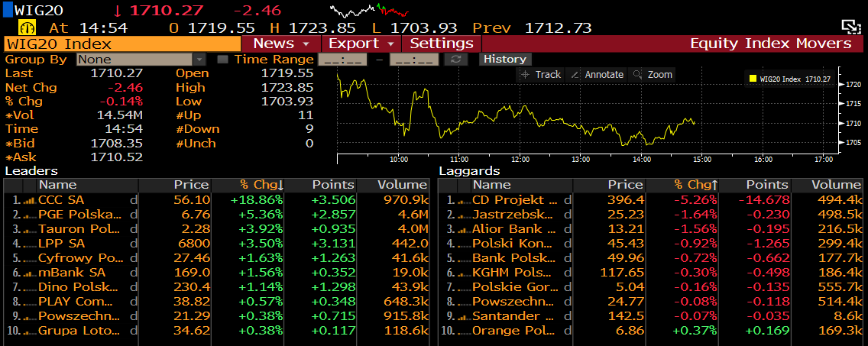
Task: Click the 970.9k volume for CCC SA
Action: point(405,200)
